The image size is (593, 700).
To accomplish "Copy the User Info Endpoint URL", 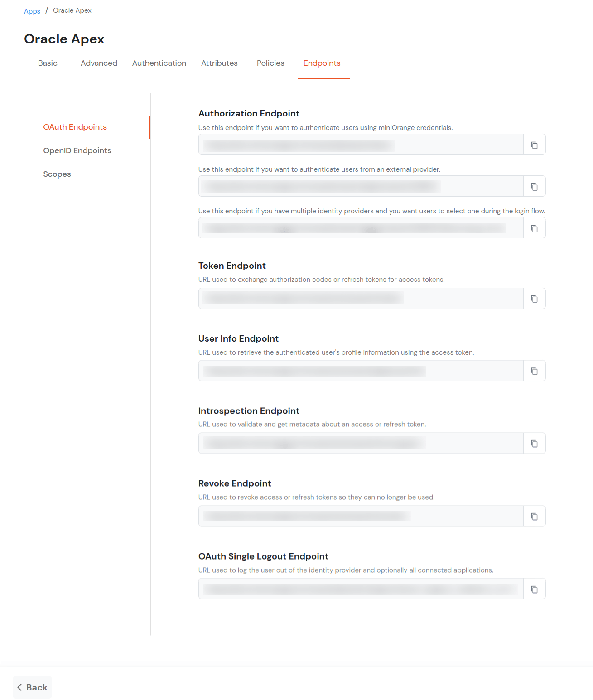I will tap(534, 371).
